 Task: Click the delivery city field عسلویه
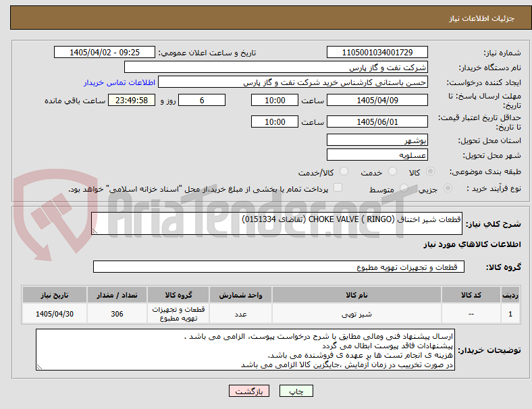377,155
